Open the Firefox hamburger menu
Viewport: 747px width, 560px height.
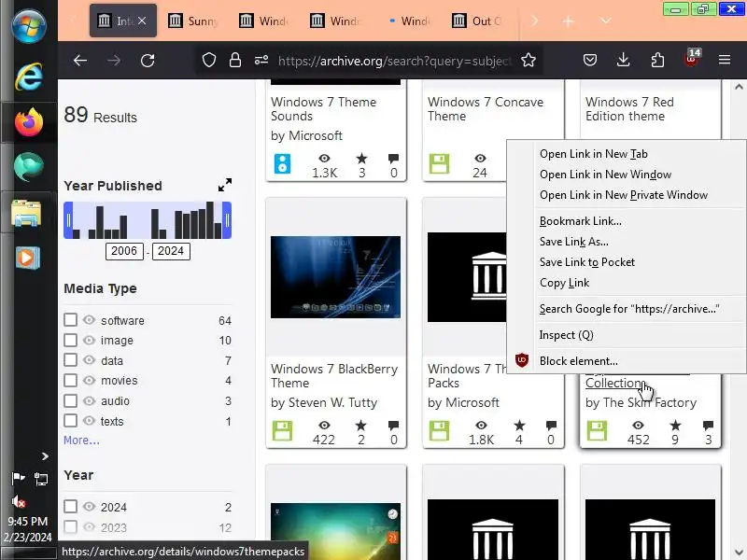point(725,60)
